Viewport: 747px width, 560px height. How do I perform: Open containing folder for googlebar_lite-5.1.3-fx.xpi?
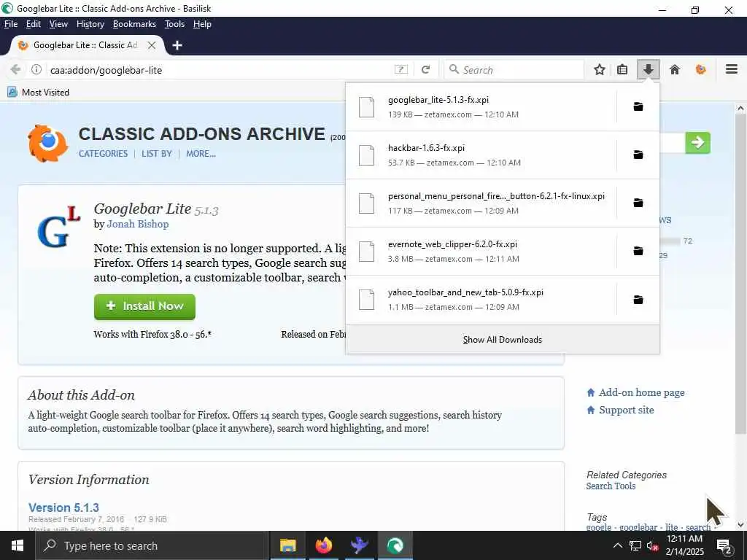[638, 106]
